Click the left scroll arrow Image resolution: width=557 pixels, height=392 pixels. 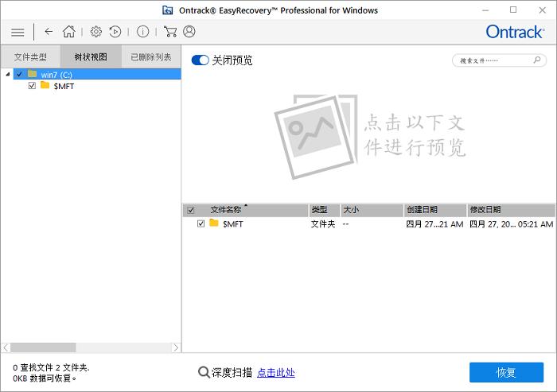[x=6, y=347]
